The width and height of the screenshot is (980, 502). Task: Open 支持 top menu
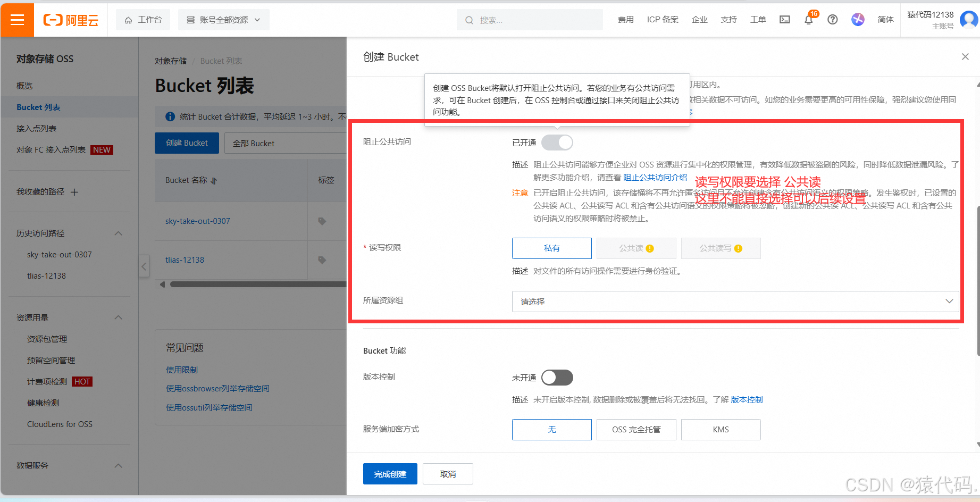pos(728,20)
